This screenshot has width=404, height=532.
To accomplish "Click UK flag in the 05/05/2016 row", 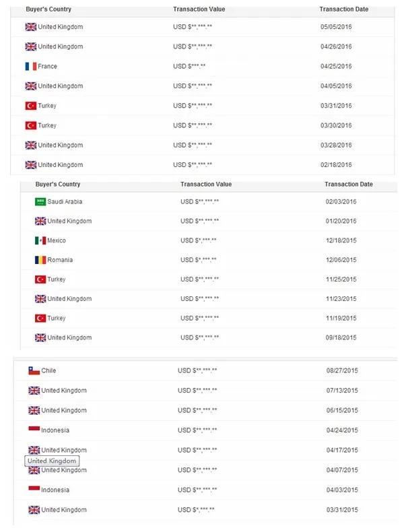I will click(x=30, y=27).
